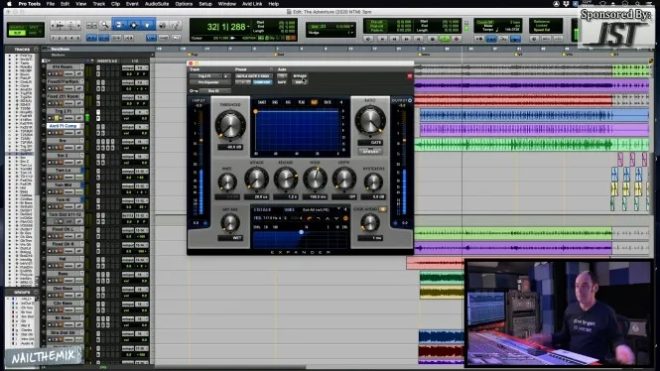The width and height of the screenshot is (660, 371).
Task: Open the Avid Link menu
Action: pyautogui.click(x=252, y=4)
